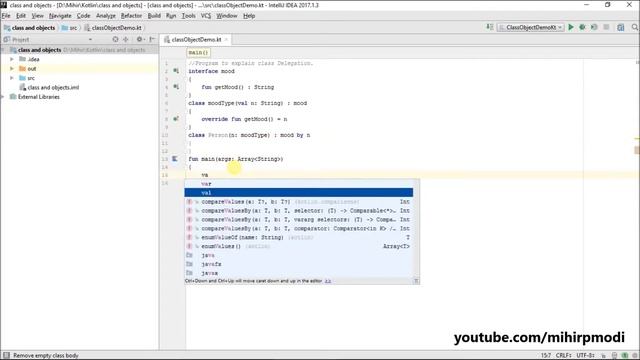Screen dimensions: 640x360
Task: Click the completion popup bottom-right pi button
Action: click(x=416, y=281)
